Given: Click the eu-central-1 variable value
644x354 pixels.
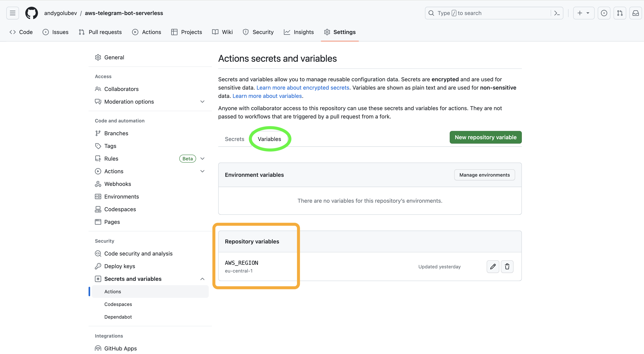Looking at the screenshot, I should point(239,271).
